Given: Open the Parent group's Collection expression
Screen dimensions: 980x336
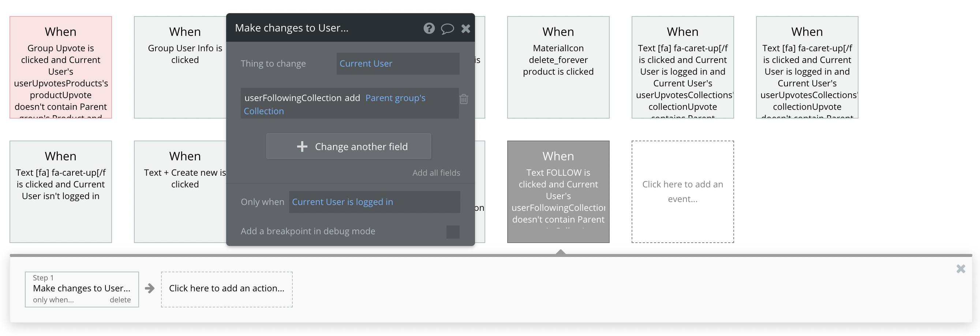Looking at the screenshot, I should pyautogui.click(x=395, y=98).
